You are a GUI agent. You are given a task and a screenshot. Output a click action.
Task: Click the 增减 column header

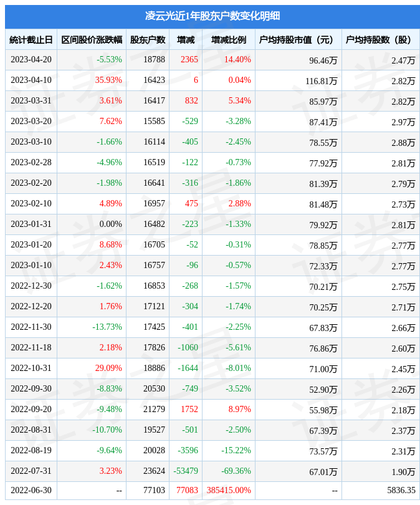(186, 40)
